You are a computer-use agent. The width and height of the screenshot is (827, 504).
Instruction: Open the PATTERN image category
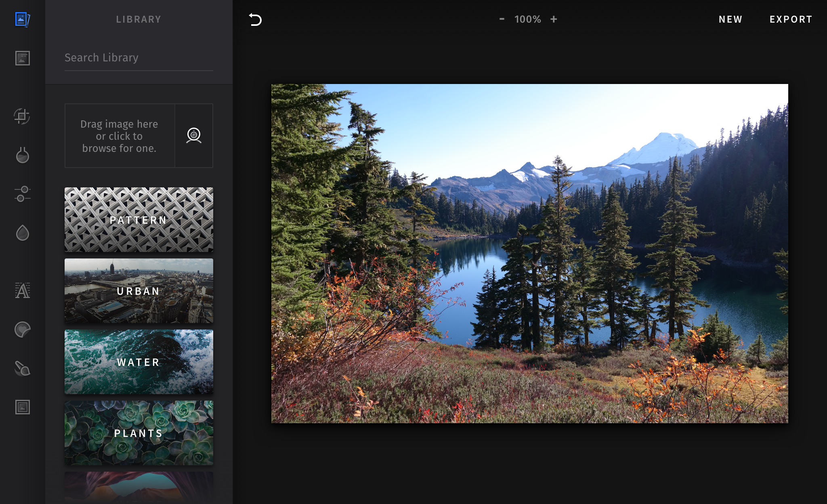click(x=139, y=220)
